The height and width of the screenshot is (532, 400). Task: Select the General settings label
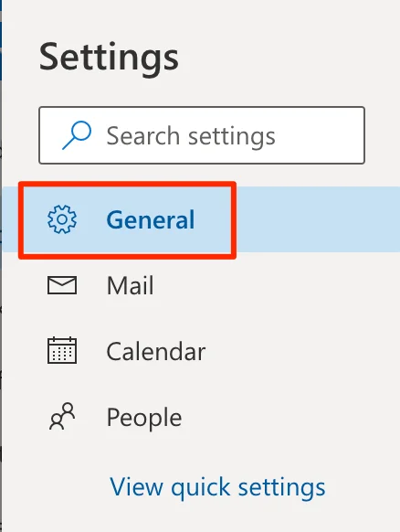point(151,220)
